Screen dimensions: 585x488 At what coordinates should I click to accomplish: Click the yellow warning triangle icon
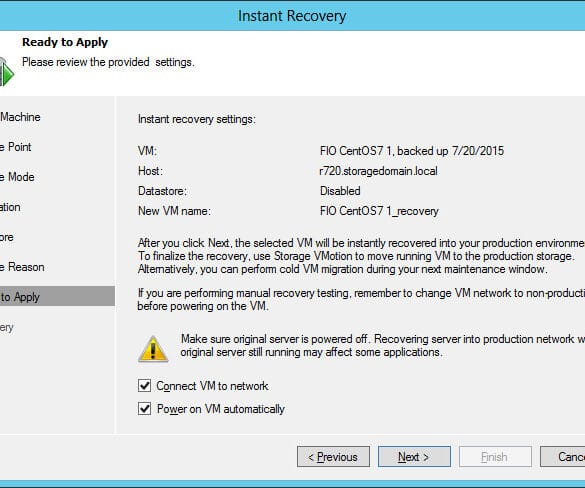(153, 349)
